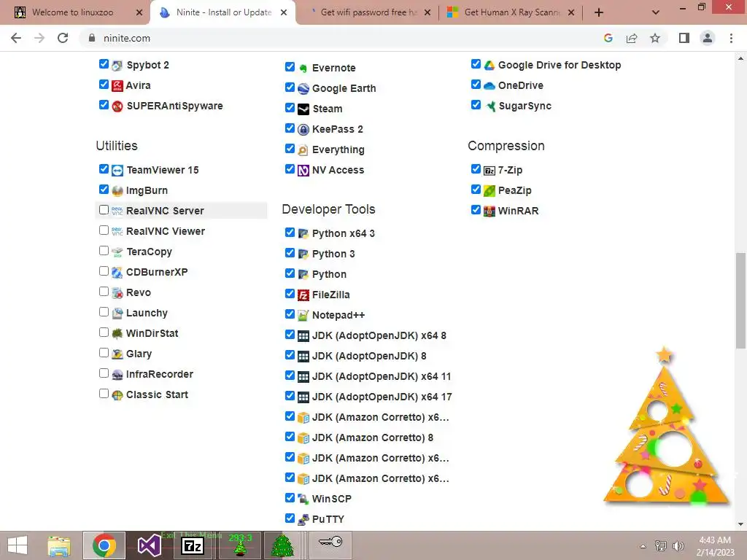Click the SugarSync bird icon
Image resolution: width=747 pixels, height=560 pixels.
coord(489,106)
